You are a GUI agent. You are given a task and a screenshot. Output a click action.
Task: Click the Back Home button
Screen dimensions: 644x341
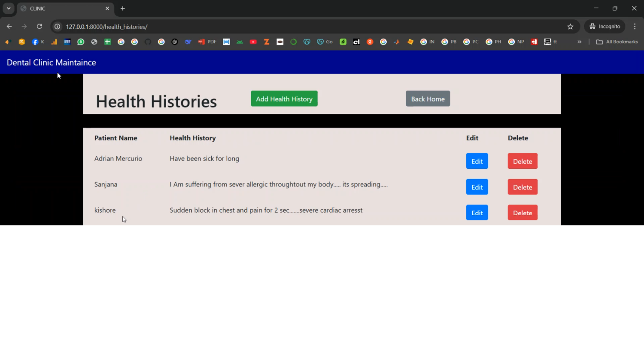point(428,99)
